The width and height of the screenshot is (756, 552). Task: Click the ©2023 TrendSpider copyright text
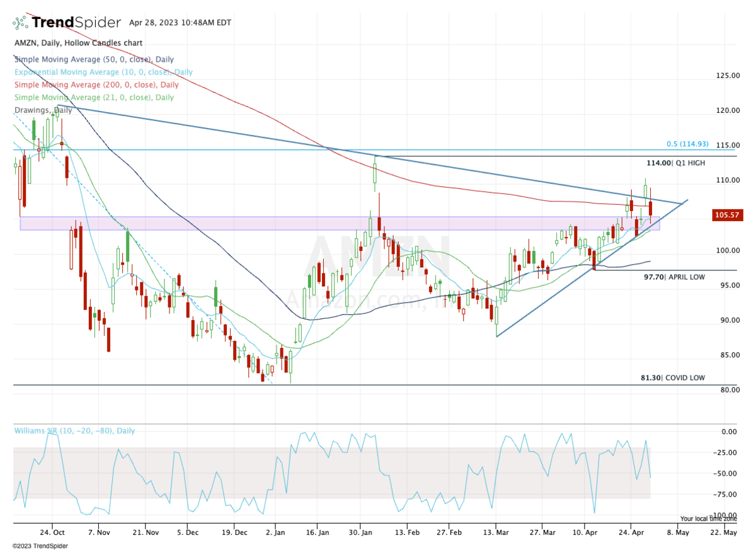pos(40,546)
